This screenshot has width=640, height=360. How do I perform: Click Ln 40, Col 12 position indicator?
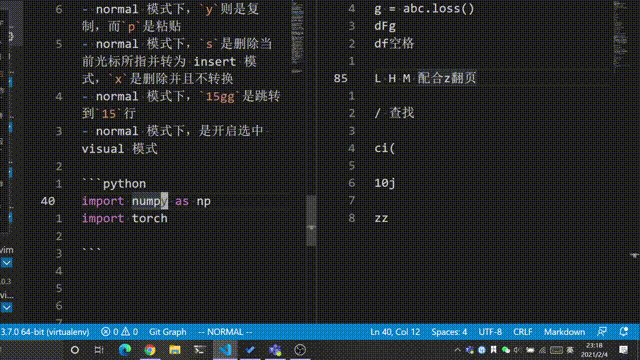pyautogui.click(x=395, y=332)
